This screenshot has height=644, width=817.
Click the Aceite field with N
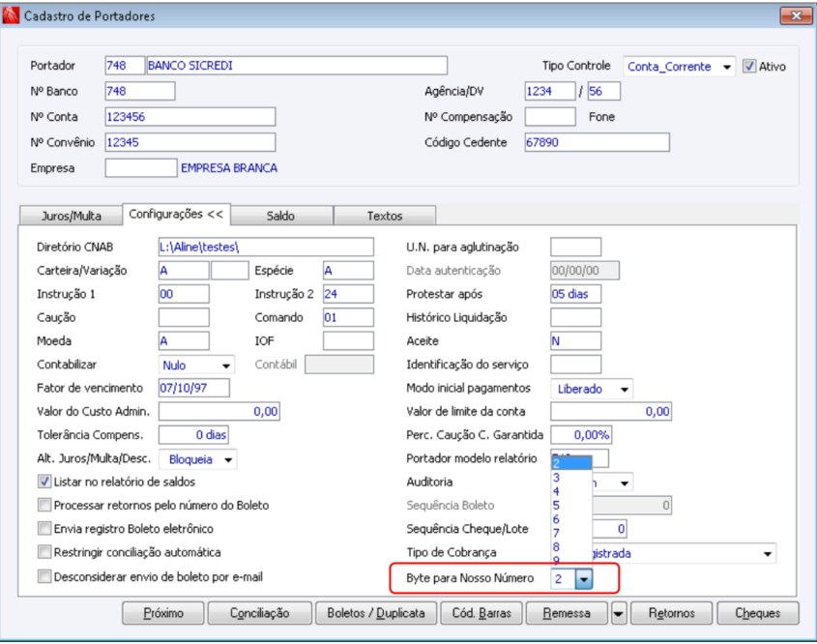click(x=575, y=340)
